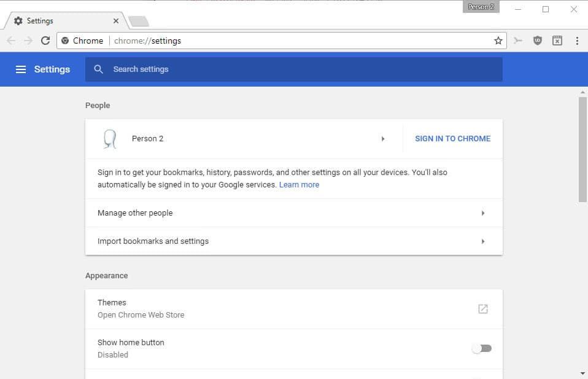Click the People section heading
The width and height of the screenshot is (588, 379).
click(x=98, y=106)
